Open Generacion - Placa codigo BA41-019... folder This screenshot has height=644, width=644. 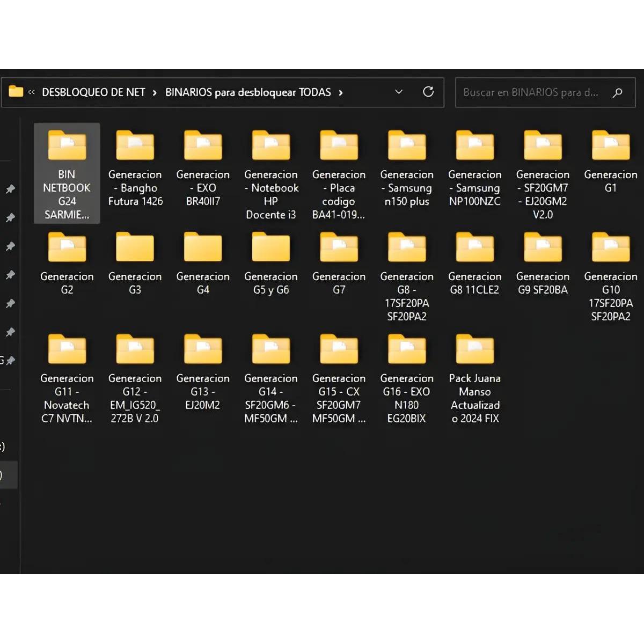pyautogui.click(x=339, y=174)
